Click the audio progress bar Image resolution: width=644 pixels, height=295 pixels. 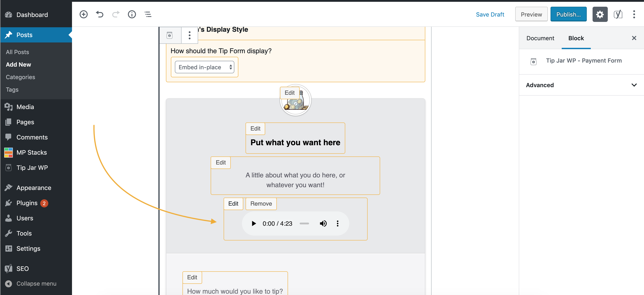click(304, 223)
